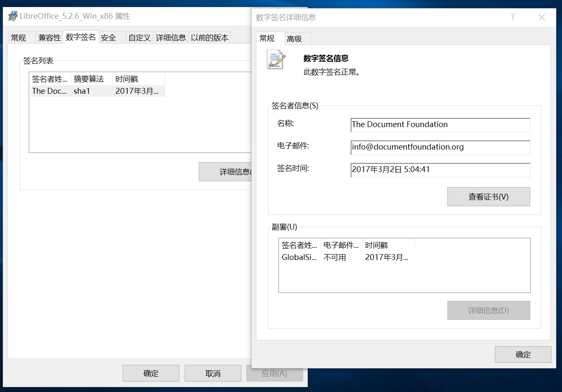Viewport: 562px width, 392px height.
Task: Click 签名者姓... column header in signature list
Action: tap(50, 79)
